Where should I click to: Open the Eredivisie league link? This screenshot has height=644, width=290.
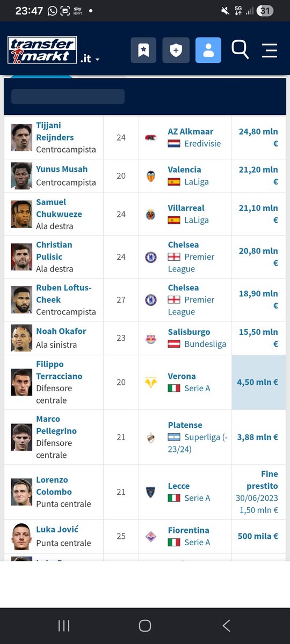pyautogui.click(x=202, y=143)
